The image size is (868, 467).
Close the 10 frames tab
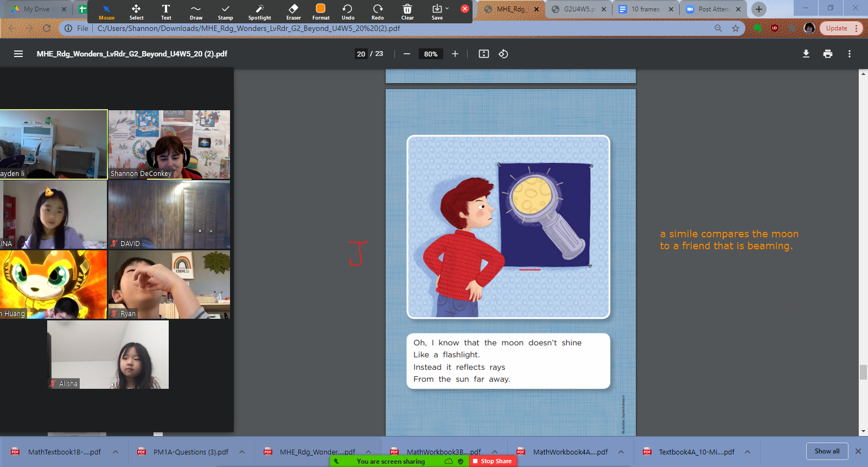[671, 9]
